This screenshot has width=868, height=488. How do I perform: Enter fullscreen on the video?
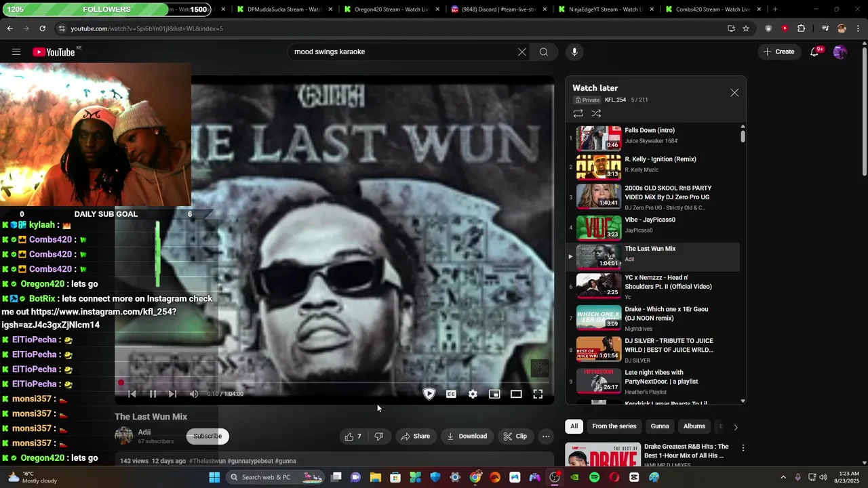[x=538, y=394]
